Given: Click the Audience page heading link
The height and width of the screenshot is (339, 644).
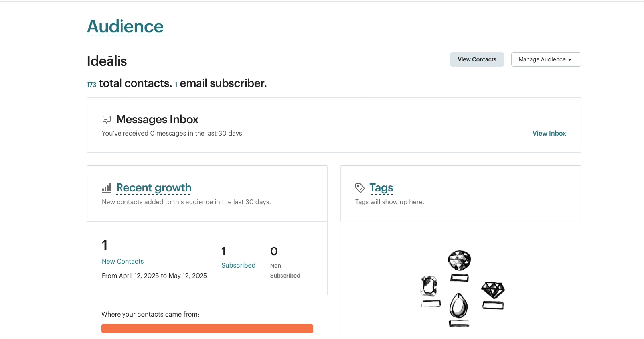Looking at the screenshot, I should [x=125, y=26].
